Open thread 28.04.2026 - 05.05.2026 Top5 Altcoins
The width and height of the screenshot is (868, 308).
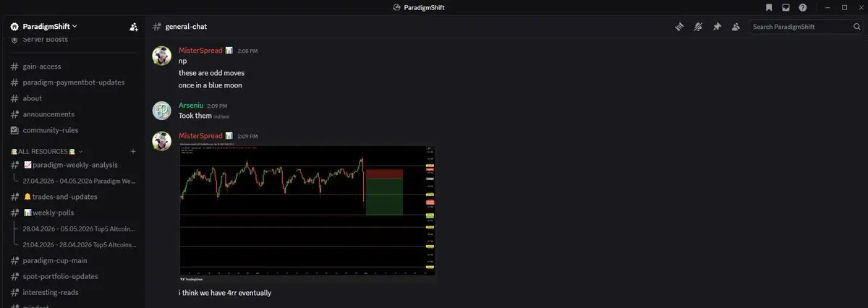(79, 228)
